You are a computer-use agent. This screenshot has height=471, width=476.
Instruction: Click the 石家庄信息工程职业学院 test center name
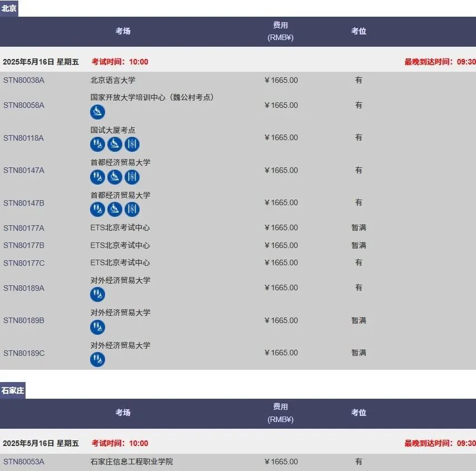click(x=132, y=462)
